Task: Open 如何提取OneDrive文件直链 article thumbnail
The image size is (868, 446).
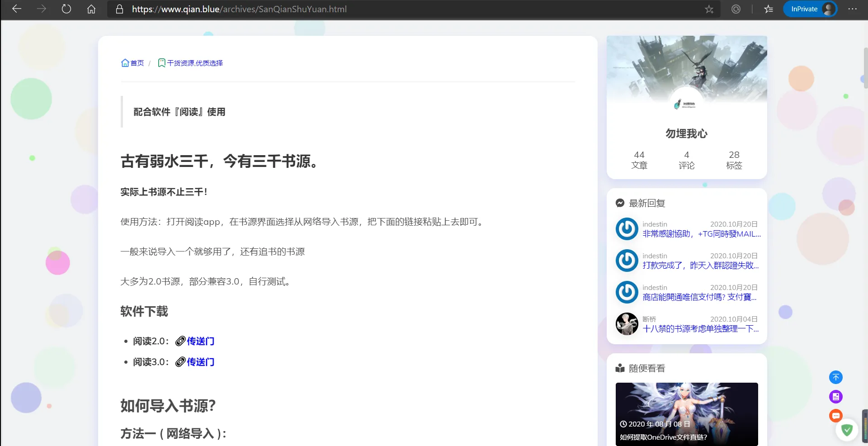Action: (x=687, y=414)
